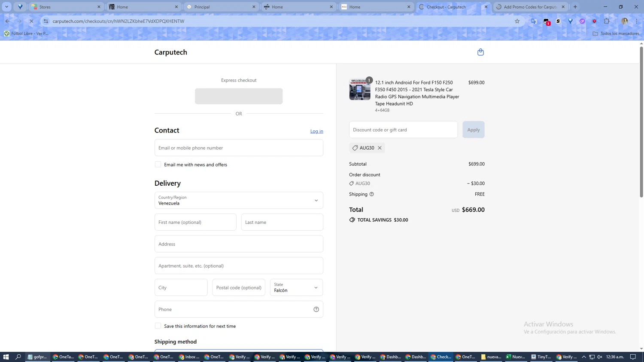Click the Ford F150 radio product thumbnail
This screenshot has width=644, height=362.
click(360, 90)
